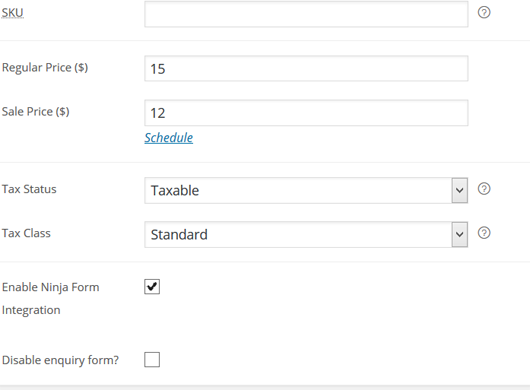The height and width of the screenshot is (390, 530).
Task: Click the Enable Ninja Form Integration label
Action: 50,299
